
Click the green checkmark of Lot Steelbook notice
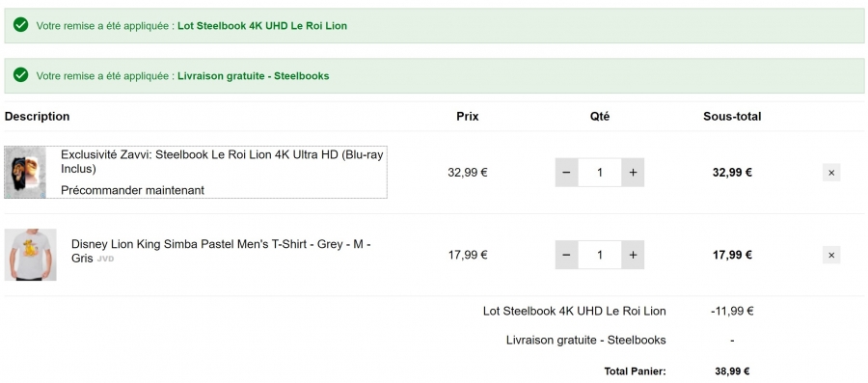point(21,25)
